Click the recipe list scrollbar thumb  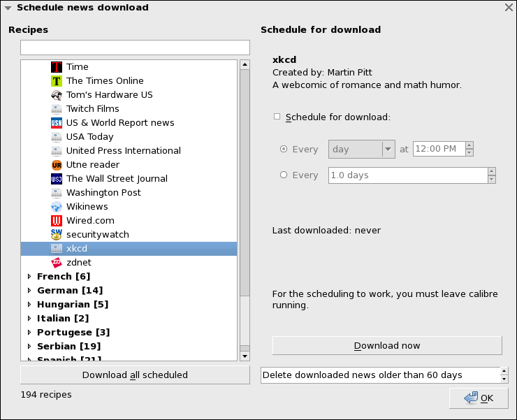(x=245, y=182)
